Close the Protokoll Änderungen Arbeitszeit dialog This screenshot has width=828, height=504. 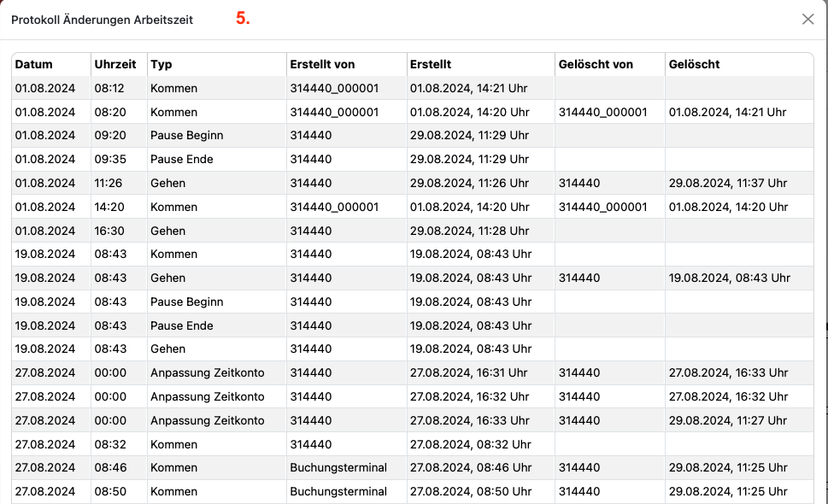tap(807, 20)
